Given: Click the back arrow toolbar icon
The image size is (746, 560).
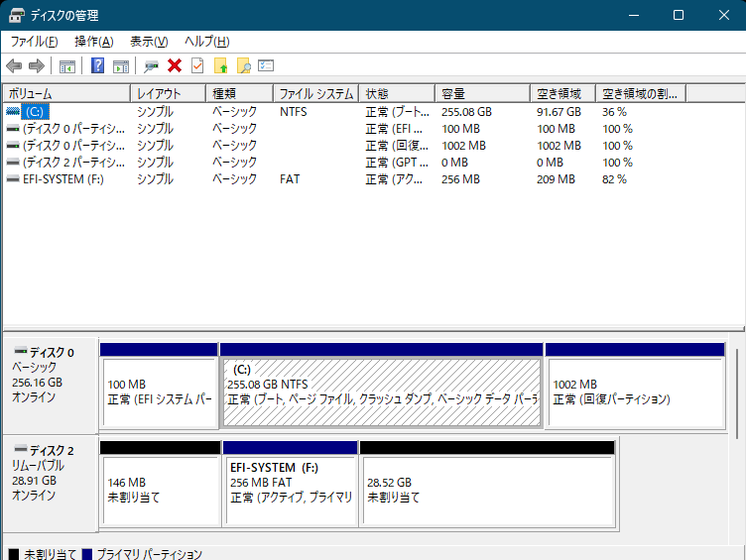Looking at the screenshot, I should point(14,66).
